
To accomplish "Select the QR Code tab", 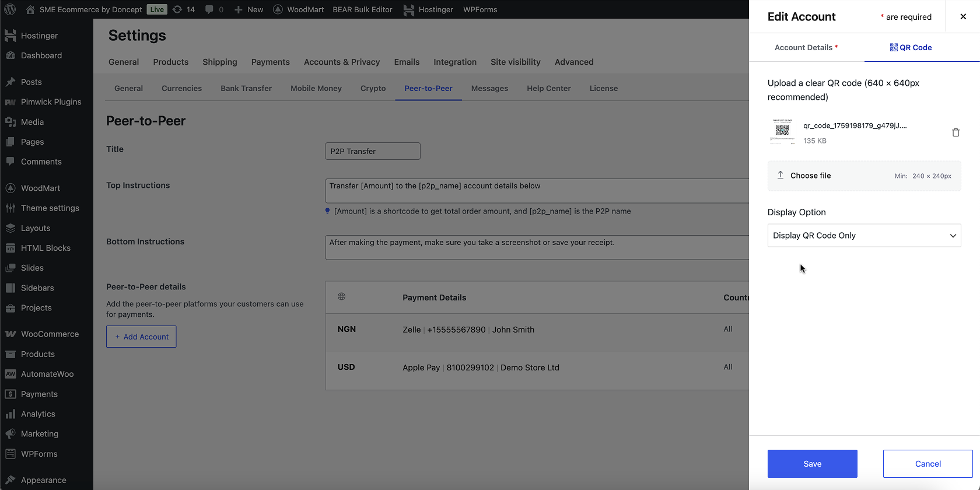I will coord(911,47).
